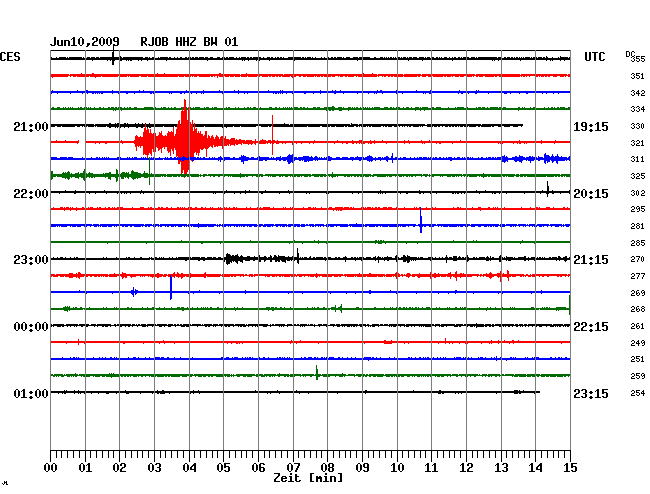Screen dimensions: 650x494
Task: Click the DC value 342
Action: coord(638,93)
